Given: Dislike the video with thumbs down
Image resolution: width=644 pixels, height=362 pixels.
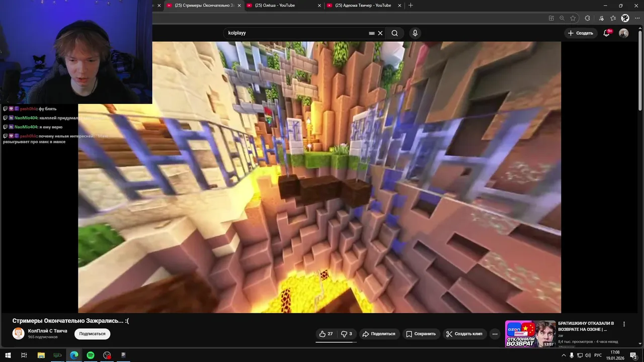Looking at the screenshot, I should click(x=347, y=334).
